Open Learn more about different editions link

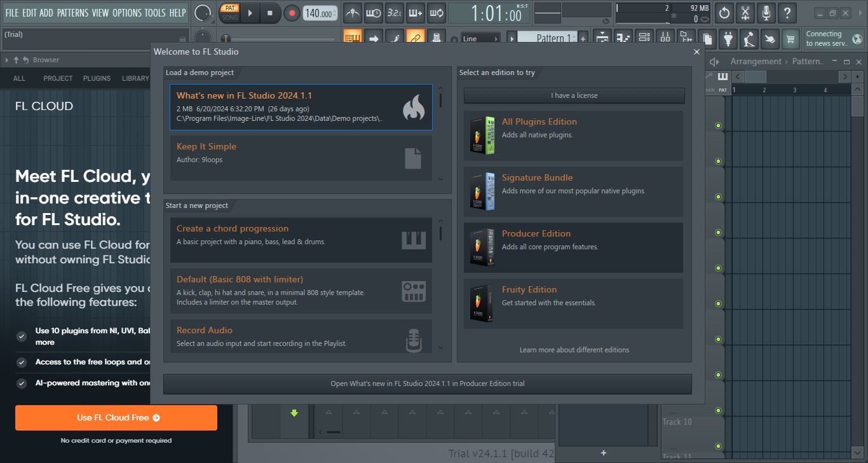[574, 350]
